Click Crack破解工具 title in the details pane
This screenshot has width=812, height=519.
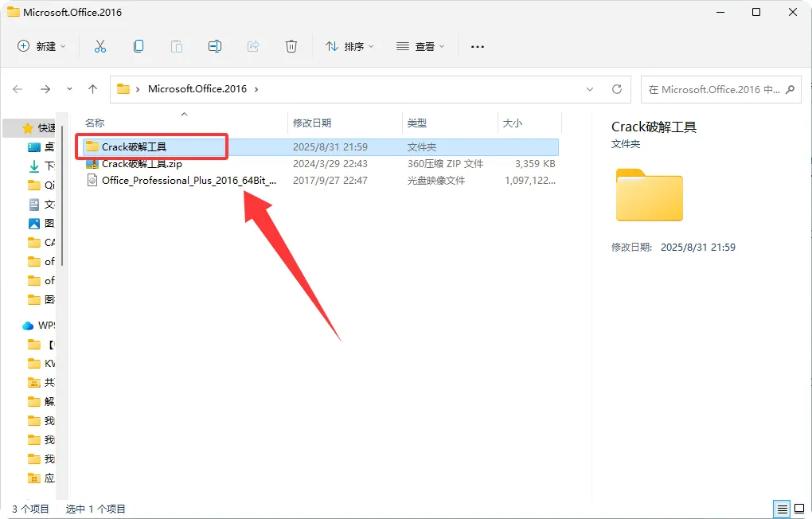click(x=654, y=127)
